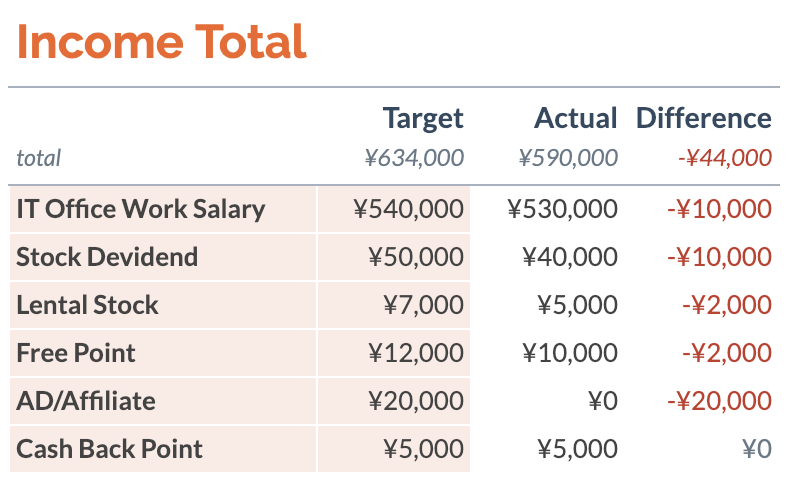
Task: Click the Difference column header
Action: (704, 118)
